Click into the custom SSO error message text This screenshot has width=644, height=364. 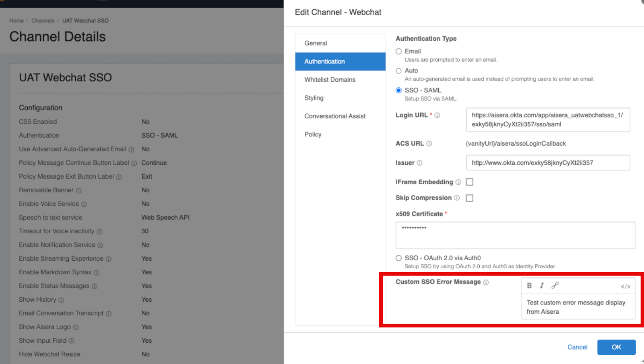[578, 307]
